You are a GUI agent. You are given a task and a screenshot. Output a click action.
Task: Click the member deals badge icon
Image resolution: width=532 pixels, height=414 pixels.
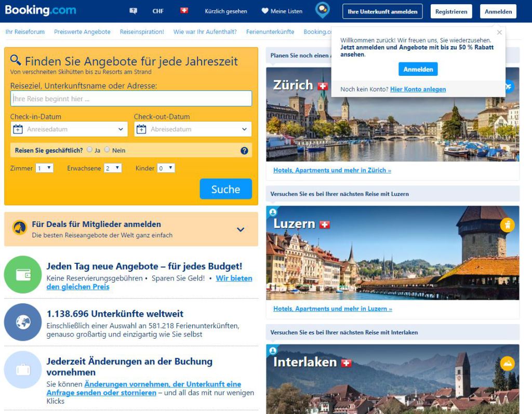coord(20,227)
